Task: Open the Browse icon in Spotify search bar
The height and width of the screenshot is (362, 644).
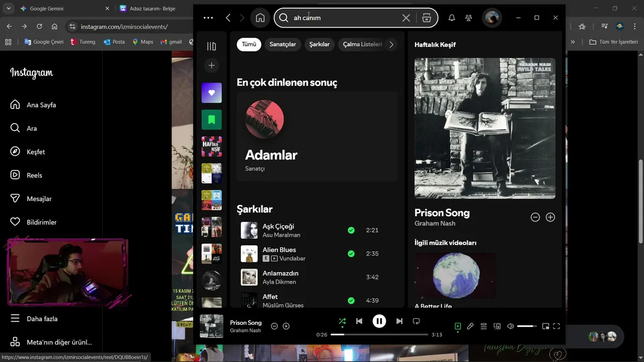Action: pyautogui.click(x=427, y=18)
